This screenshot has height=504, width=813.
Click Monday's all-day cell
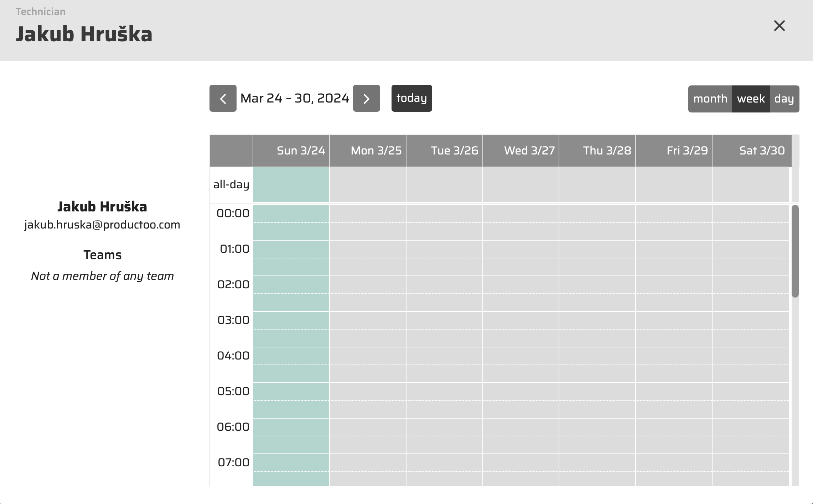(x=368, y=184)
